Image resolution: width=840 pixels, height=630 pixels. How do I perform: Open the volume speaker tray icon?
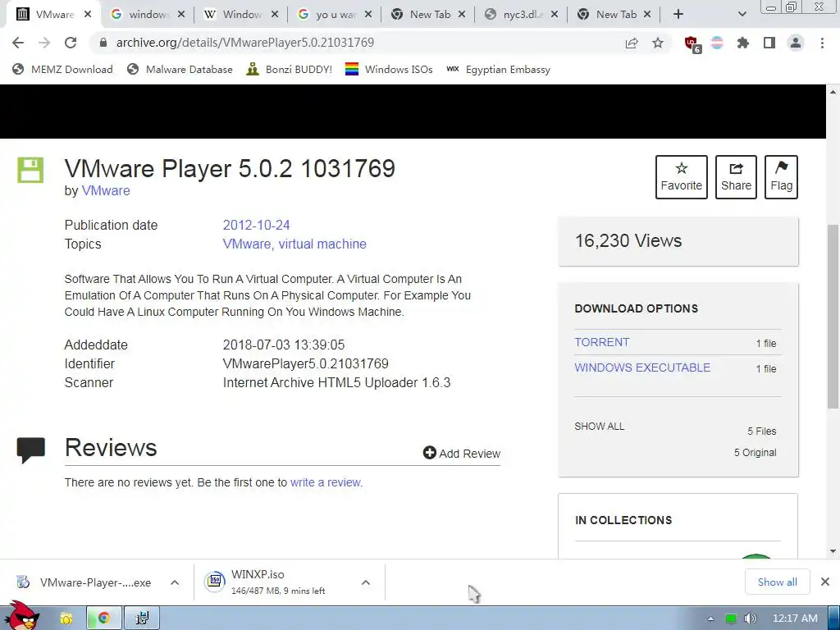(x=750, y=619)
